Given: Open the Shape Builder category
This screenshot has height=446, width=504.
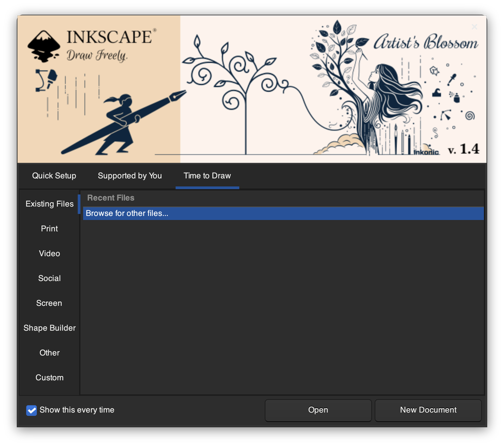Looking at the screenshot, I should coord(49,328).
